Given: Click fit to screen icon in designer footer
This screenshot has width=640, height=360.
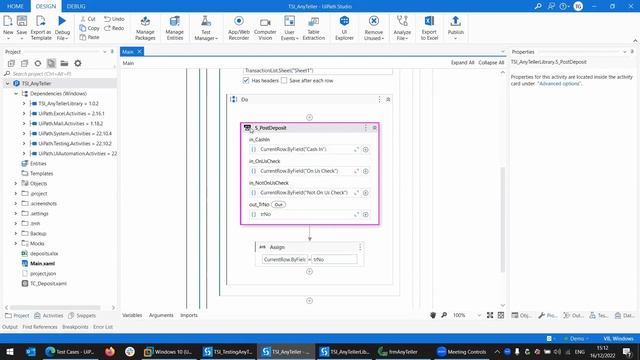Looking at the screenshot, I should tap(490, 315).
